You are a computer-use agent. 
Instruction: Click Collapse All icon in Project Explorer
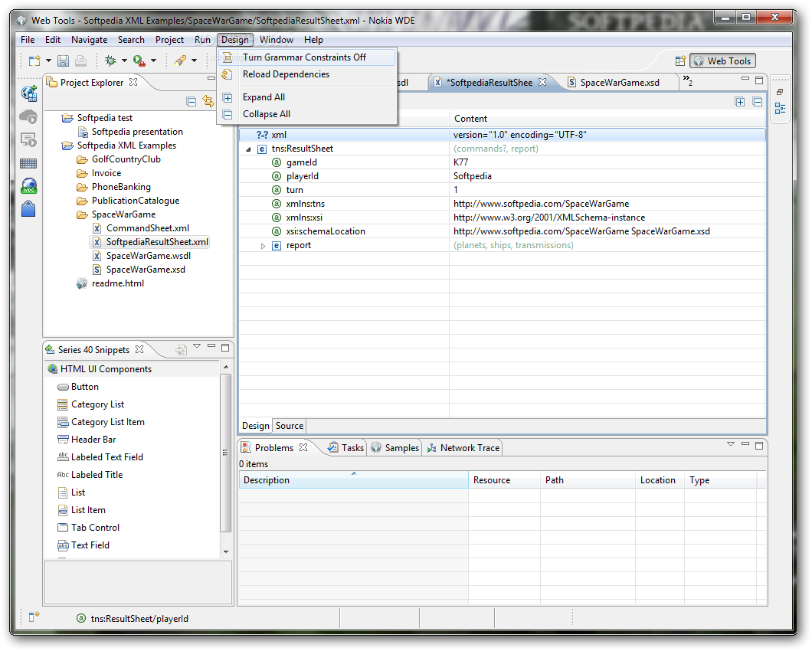[191, 102]
